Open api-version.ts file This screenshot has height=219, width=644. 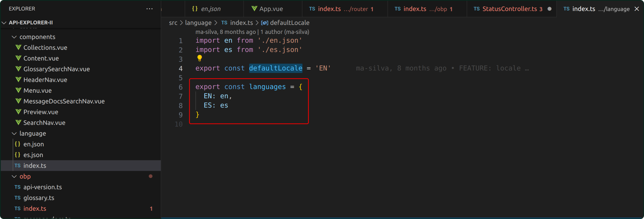[43, 187]
